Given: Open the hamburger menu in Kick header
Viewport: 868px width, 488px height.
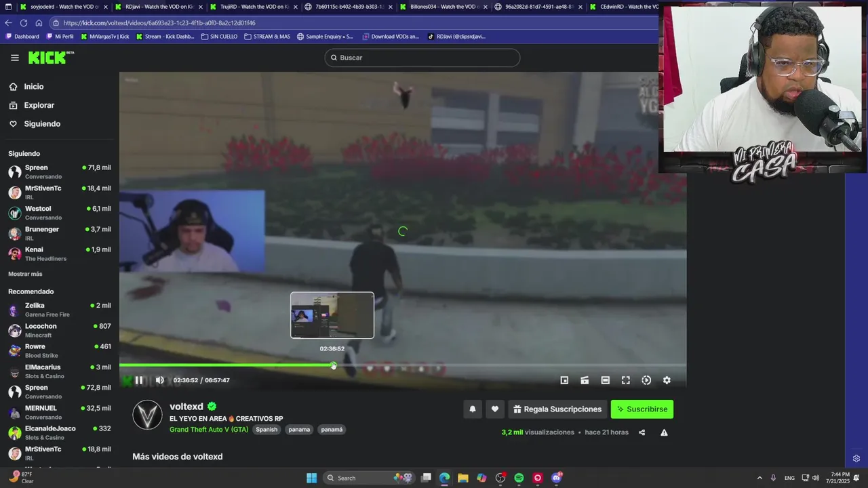Looking at the screenshot, I should click(15, 58).
